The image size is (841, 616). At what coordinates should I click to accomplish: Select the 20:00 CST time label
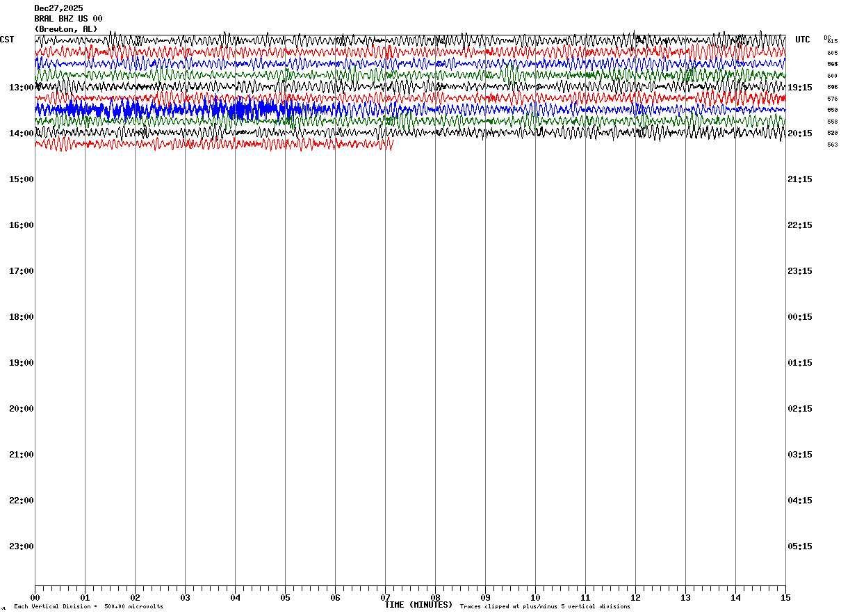pos(22,409)
